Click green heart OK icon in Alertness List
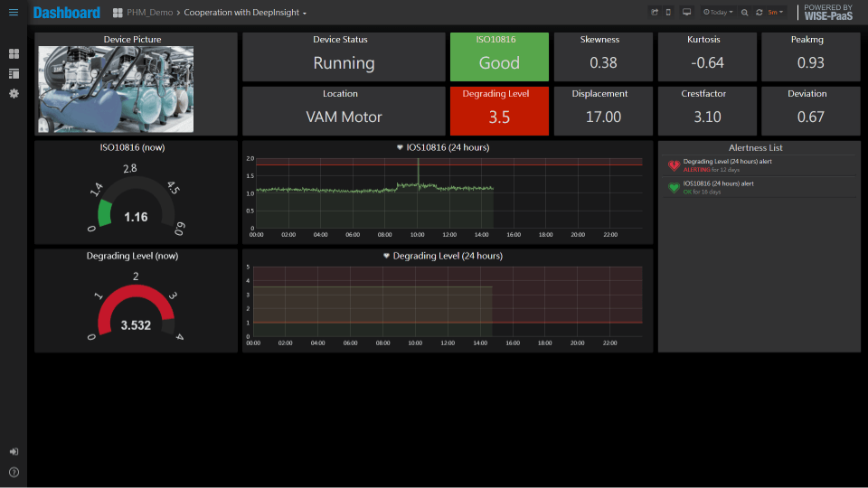The width and height of the screenshot is (868, 488). [674, 188]
